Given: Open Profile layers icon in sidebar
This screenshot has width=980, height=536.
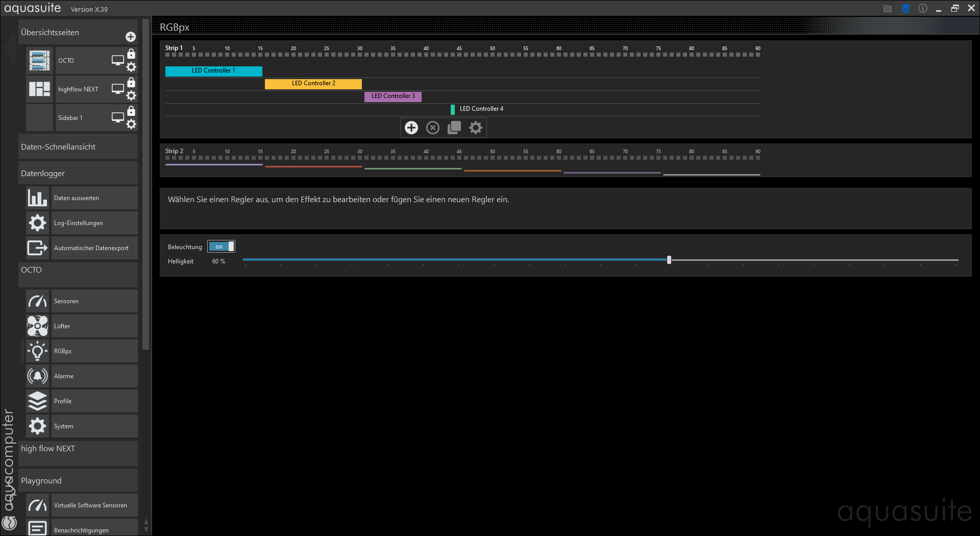Looking at the screenshot, I should click(x=37, y=401).
